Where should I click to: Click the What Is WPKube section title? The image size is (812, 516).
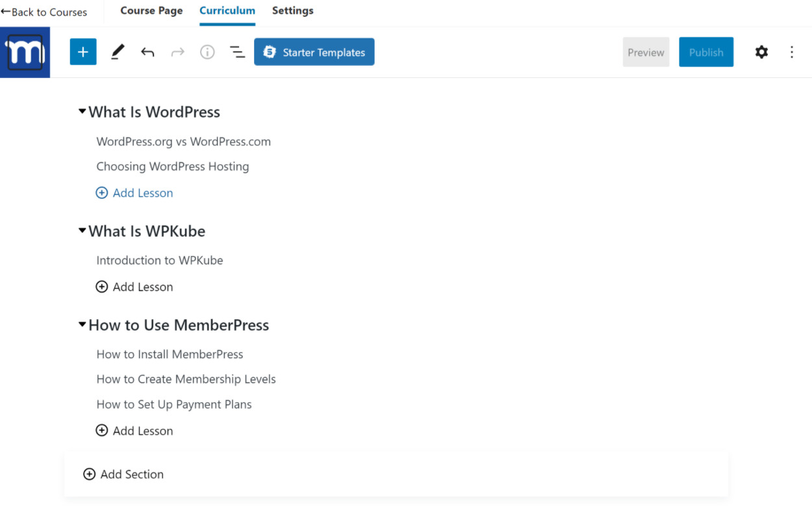pyautogui.click(x=147, y=231)
